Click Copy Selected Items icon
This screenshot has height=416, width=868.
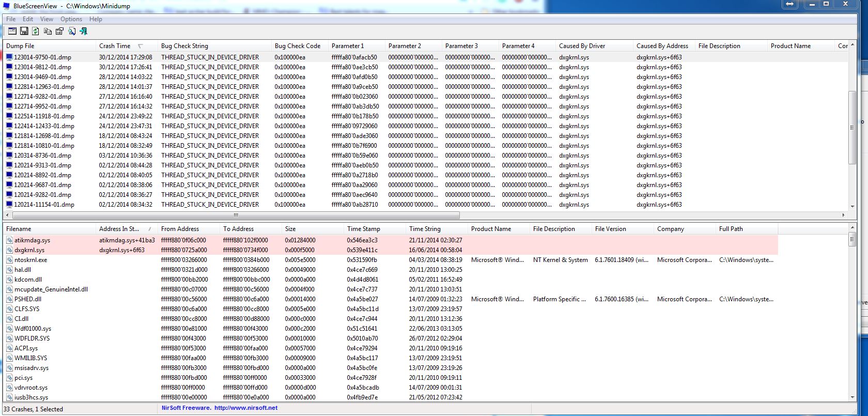[48, 32]
